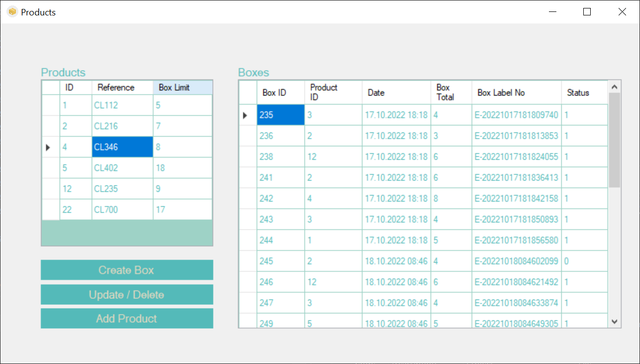Click the row selector arrow beside Box ID 235
Viewport: 640px width, 364px height.
(246, 114)
